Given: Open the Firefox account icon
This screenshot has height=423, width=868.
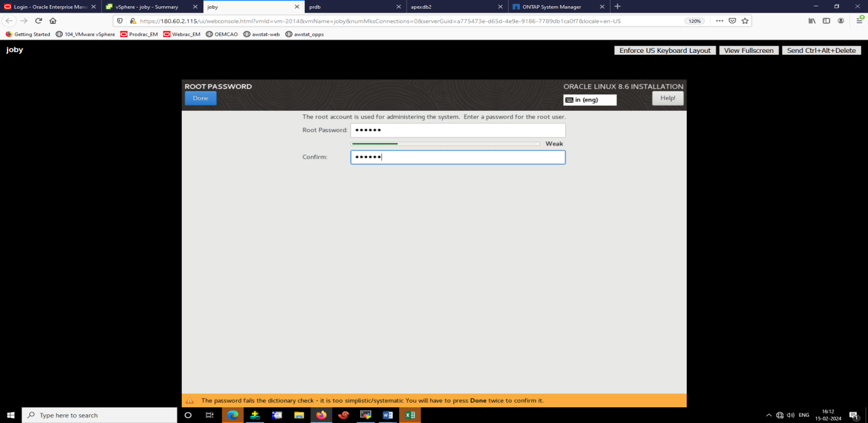Looking at the screenshot, I should (x=841, y=21).
